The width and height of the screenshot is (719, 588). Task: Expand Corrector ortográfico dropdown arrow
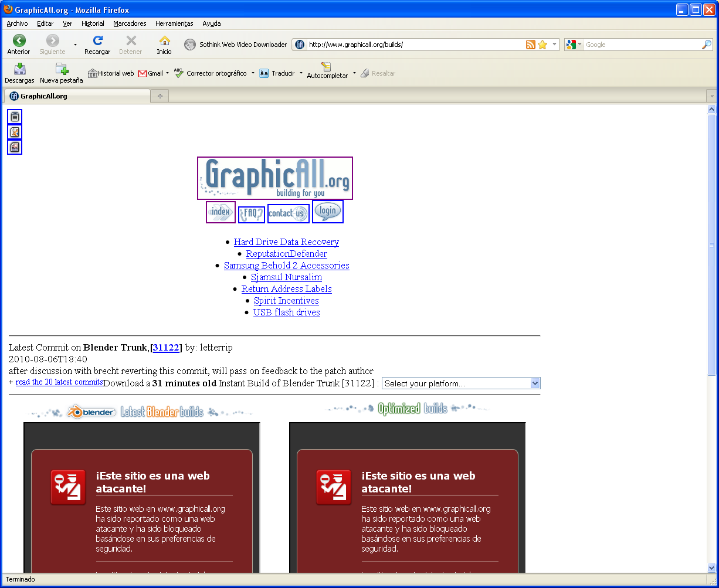[253, 73]
